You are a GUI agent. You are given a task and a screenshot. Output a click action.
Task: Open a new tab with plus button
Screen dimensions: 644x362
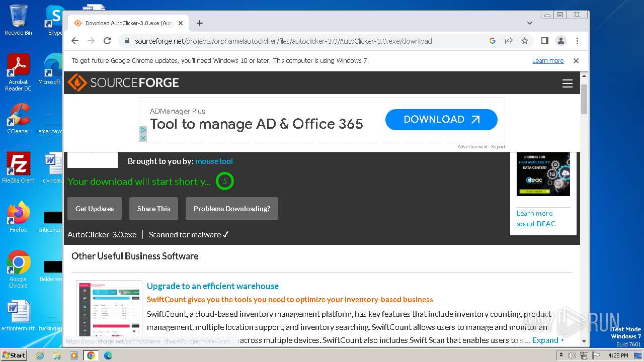point(200,23)
